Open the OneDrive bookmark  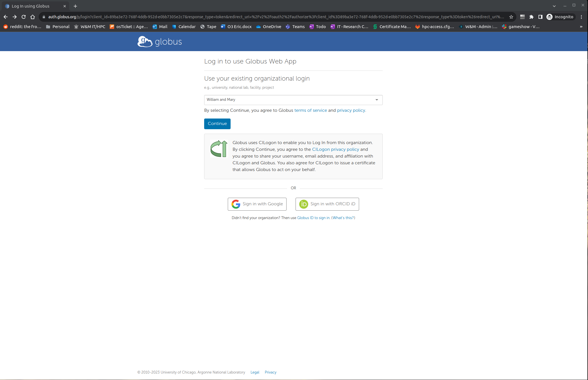[x=269, y=27]
